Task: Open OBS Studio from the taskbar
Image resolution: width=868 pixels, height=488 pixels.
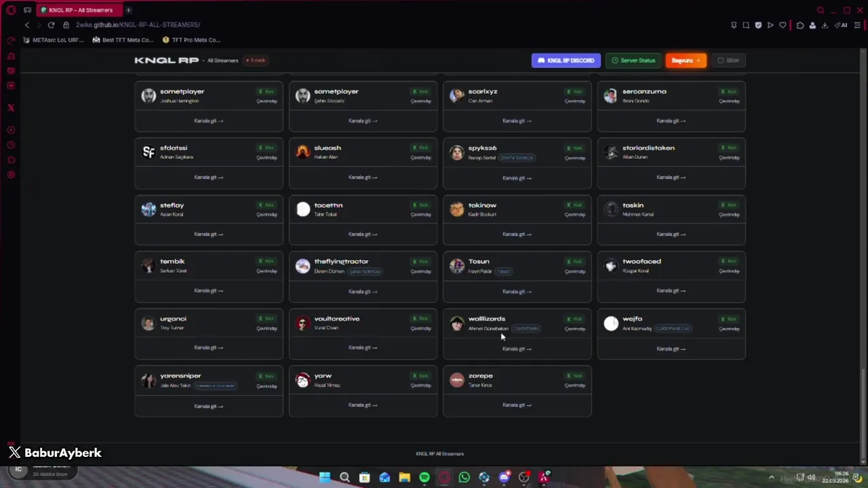Action: coord(524,477)
